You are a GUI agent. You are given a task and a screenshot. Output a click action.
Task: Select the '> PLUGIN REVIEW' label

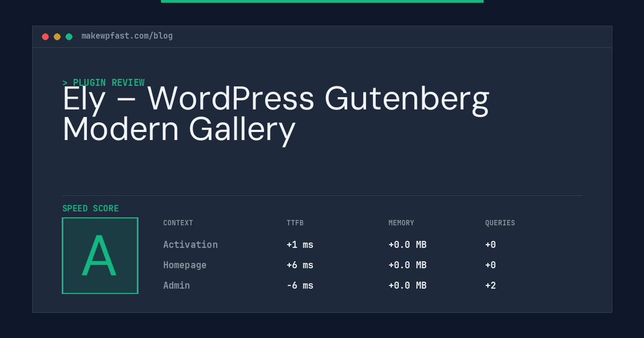[x=104, y=83]
